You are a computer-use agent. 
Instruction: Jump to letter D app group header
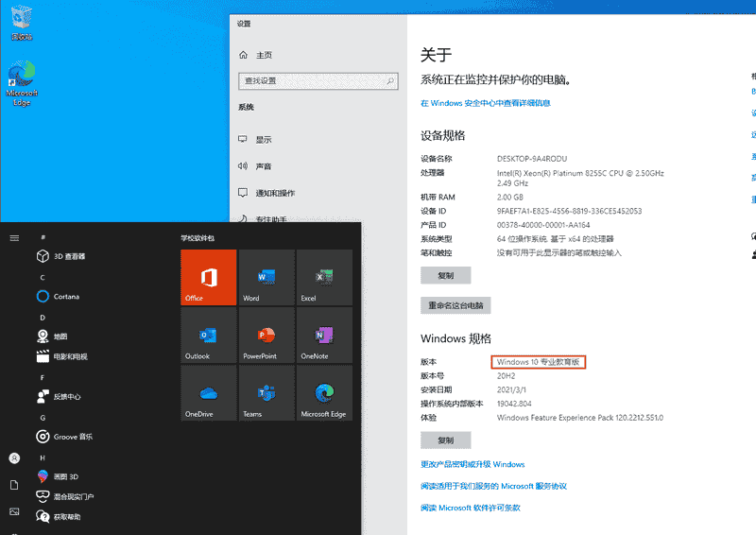[x=43, y=318]
